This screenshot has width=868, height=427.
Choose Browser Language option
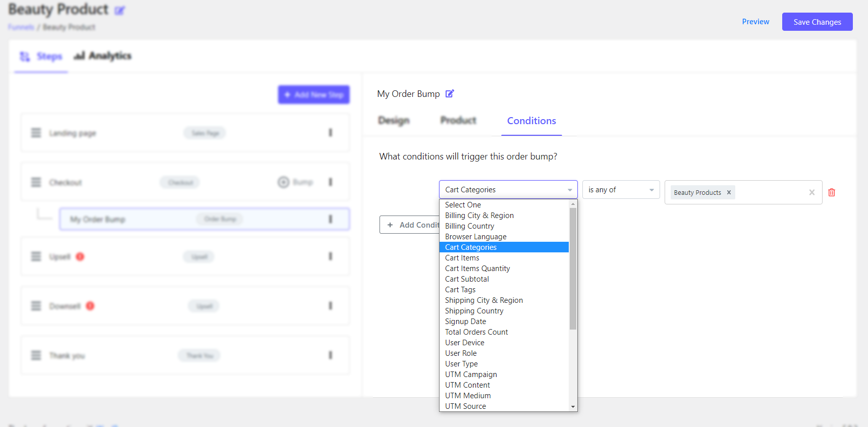click(x=504, y=237)
